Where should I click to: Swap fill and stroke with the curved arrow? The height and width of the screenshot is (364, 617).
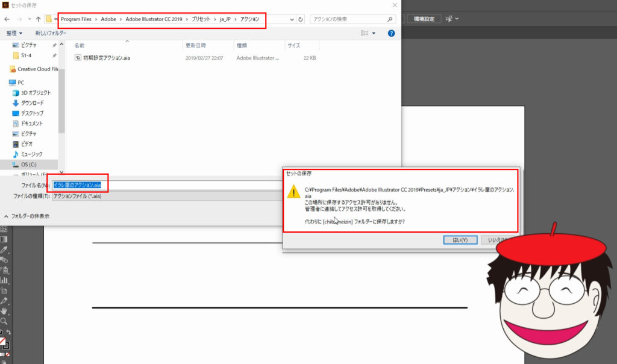point(8,332)
